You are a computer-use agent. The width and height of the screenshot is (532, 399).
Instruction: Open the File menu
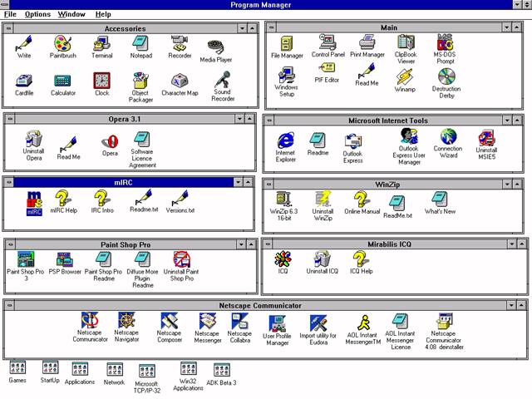10,14
